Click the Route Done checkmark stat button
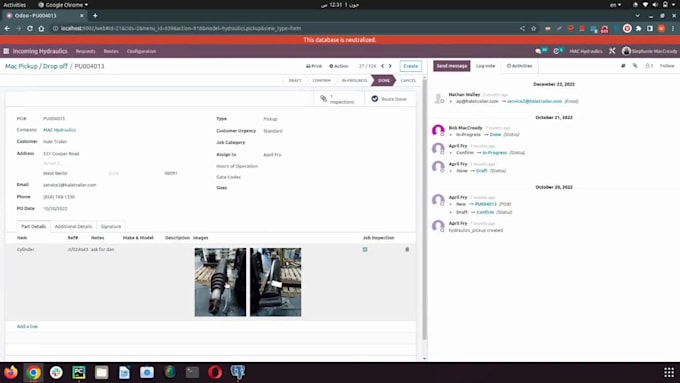The width and height of the screenshot is (680, 383). tap(389, 99)
